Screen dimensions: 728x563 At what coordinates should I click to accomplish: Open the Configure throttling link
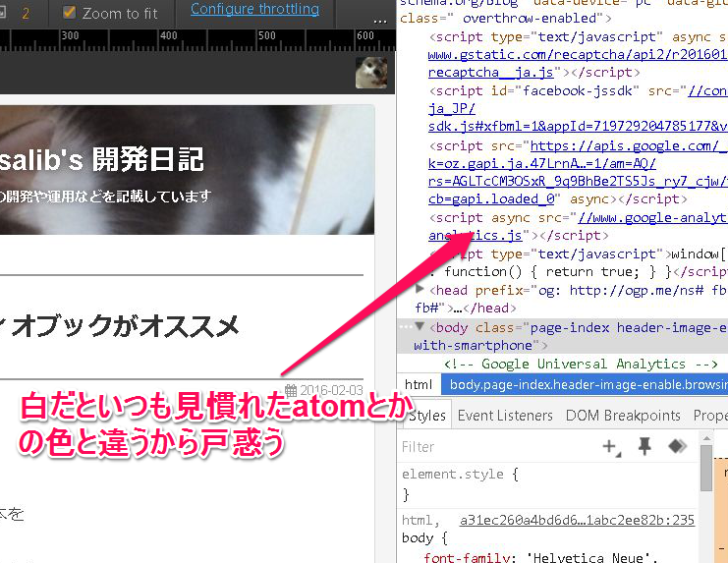click(254, 9)
